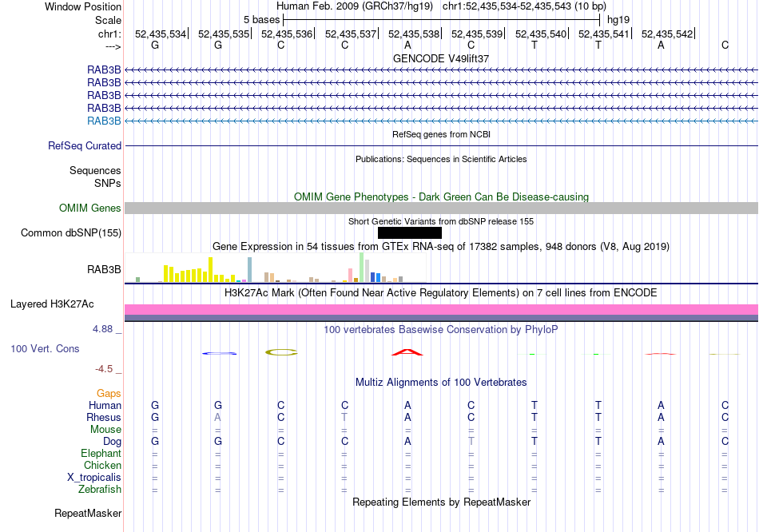759x532 pixels.
Task: Click the Sequences track label
Action: tap(95, 170)
